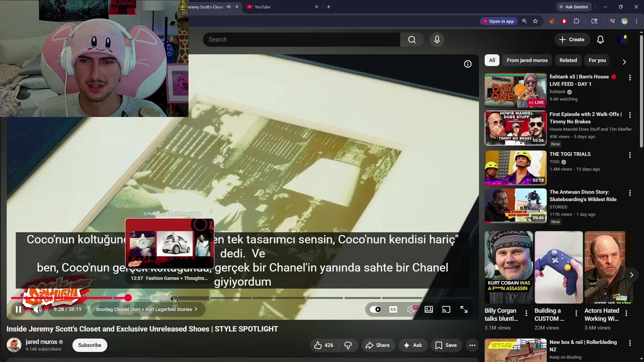Screen dimensions: 644x362
Task: Bookmark this page with the star
Action: click(535, 21)
